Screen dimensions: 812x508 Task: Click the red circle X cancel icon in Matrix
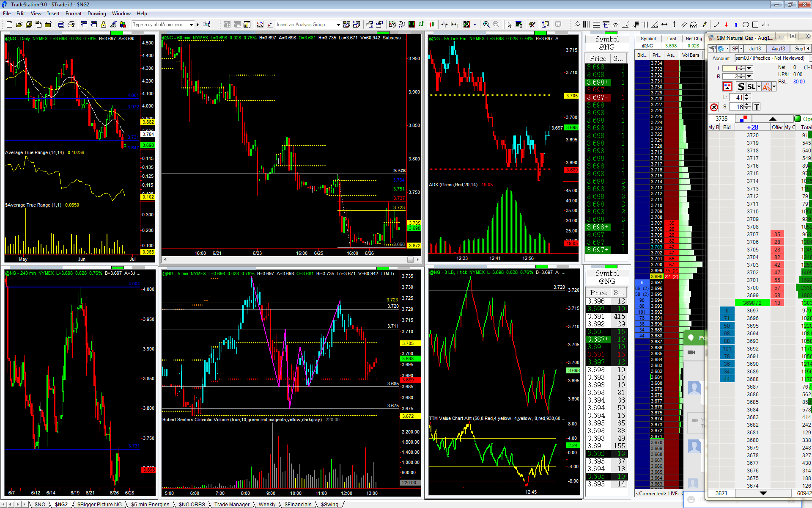tap(714, 107)
